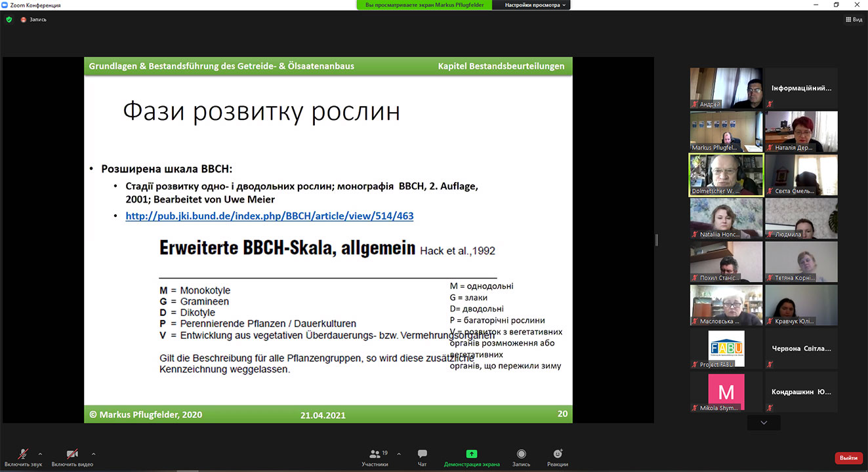Click muted mic icon on Наталія Дер tile
The image size is (868, 472).
[770, 147]
